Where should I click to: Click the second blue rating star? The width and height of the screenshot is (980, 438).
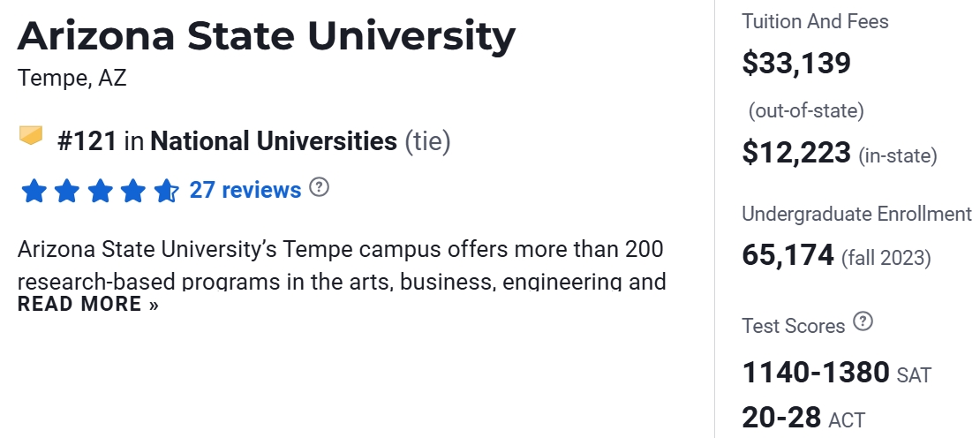click(x=67, y=191)
